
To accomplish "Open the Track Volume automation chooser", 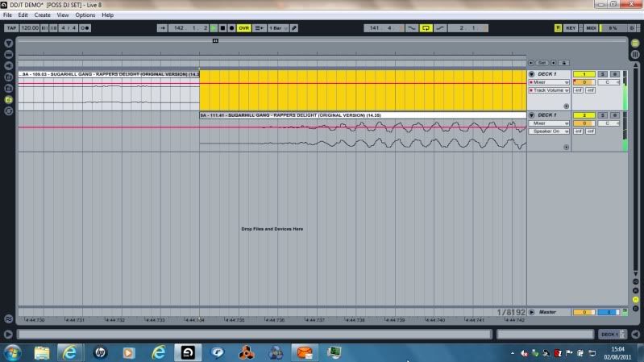I will [549, 89].
